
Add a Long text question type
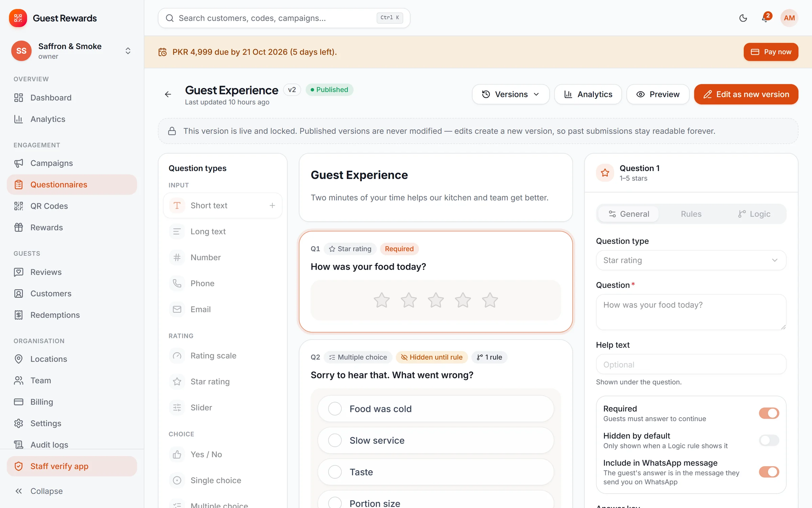point(223,232)
